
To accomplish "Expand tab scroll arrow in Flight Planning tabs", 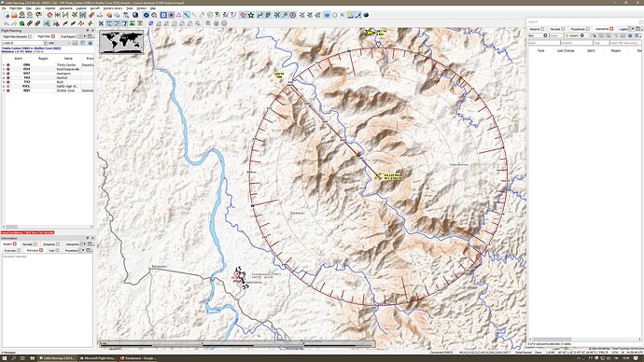I will point(85,36).
